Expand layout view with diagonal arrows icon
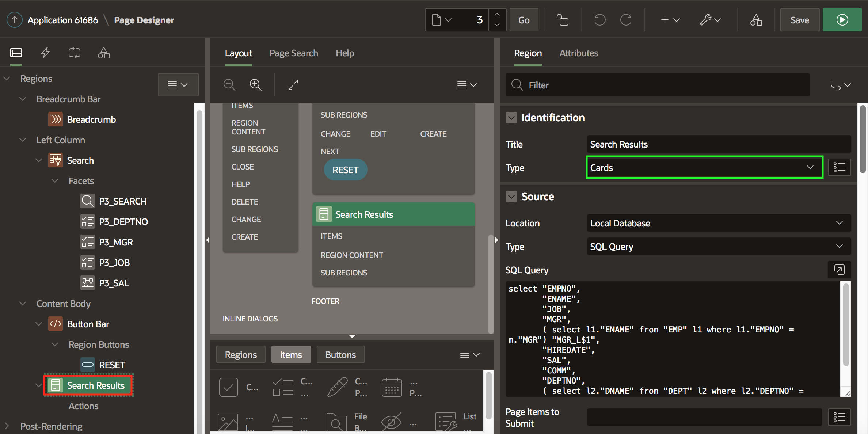The width and height of the screenshot is (868, 434). (x=293, y=85)
